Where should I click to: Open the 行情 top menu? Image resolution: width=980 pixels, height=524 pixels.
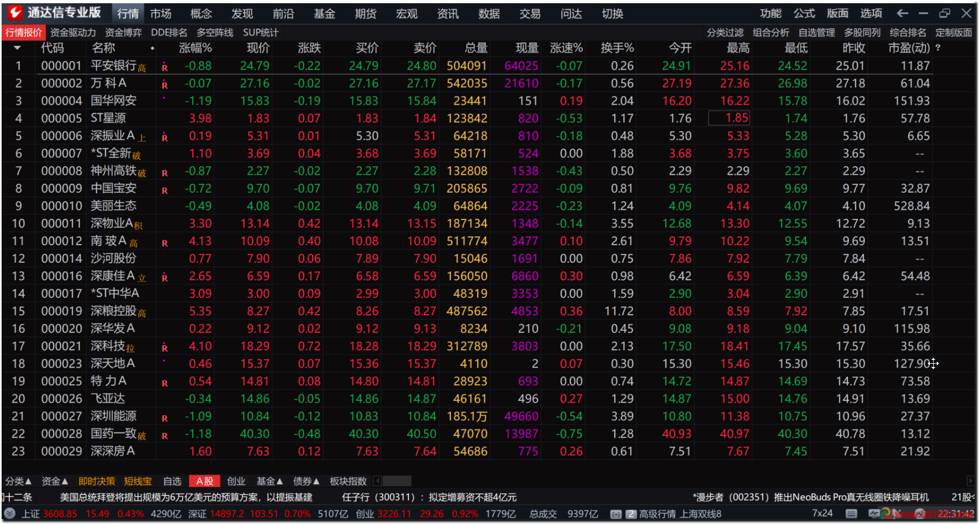coord(128,13)
